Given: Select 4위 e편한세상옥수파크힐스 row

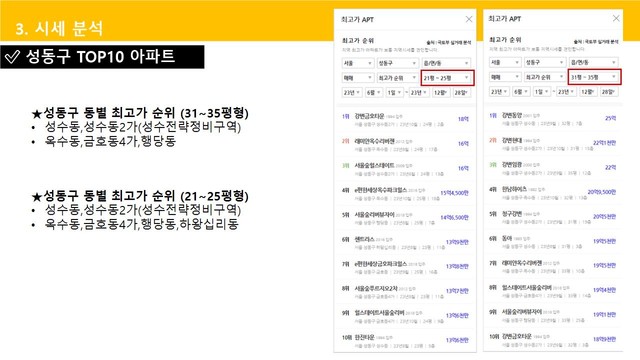Looking at the screenshot, I should tap(405, 193).
